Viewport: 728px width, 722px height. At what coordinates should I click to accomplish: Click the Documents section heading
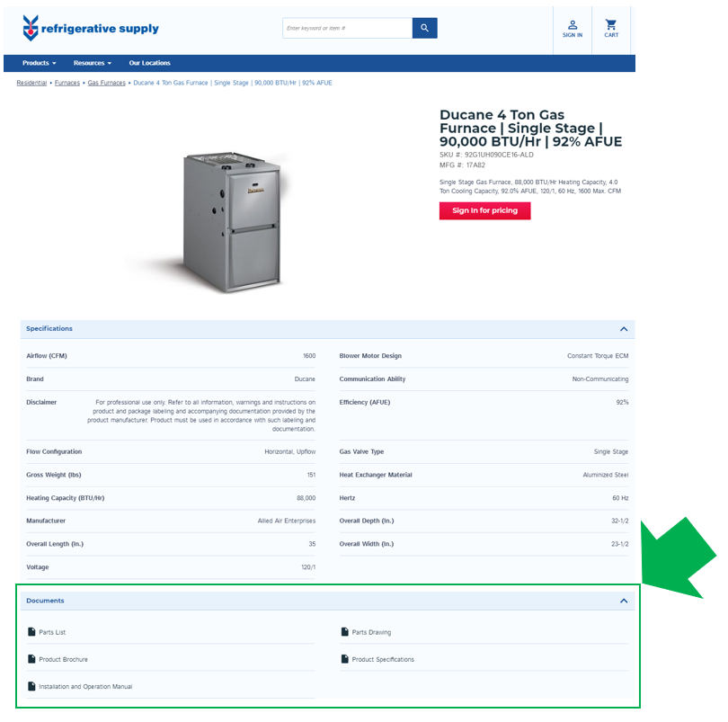point(45,601)
